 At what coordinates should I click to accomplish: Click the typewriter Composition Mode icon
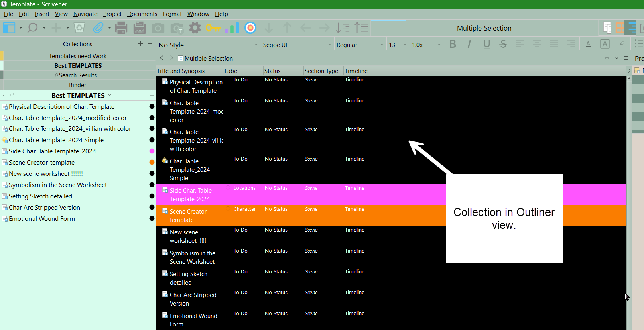pos(139,28)
